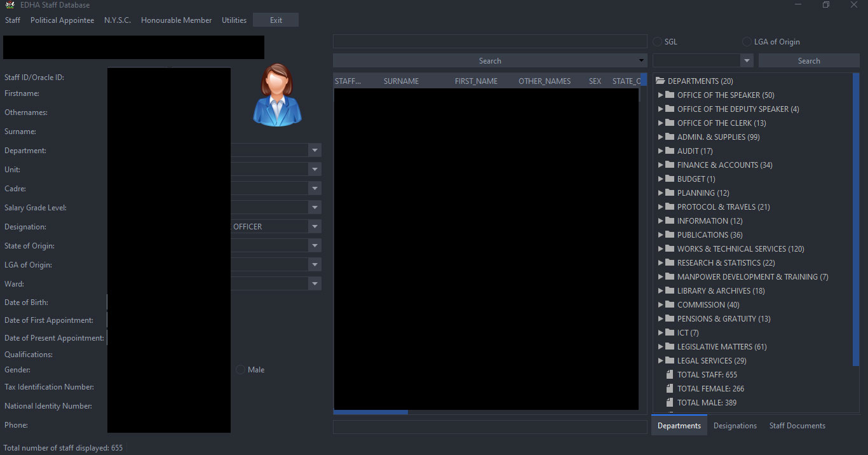Open the Department dropdown arrow
The image size is (868, 455).
coord(315,151)
